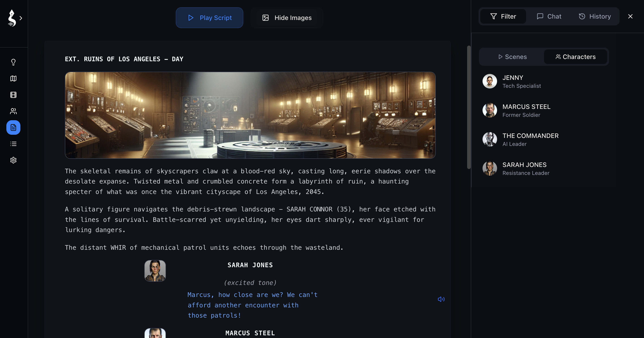Expand the sidebar with the chevron arrow
The image size is (644, 338).
[21, 18]
